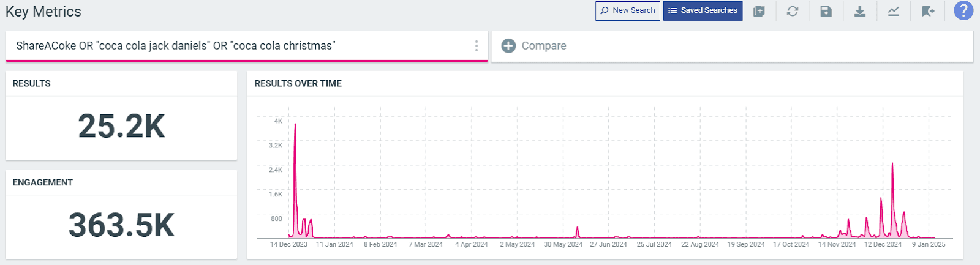Screen dimensions: 980x265
Task: Click the 22 Aug 2024 axis label
Action: [700, 245]
